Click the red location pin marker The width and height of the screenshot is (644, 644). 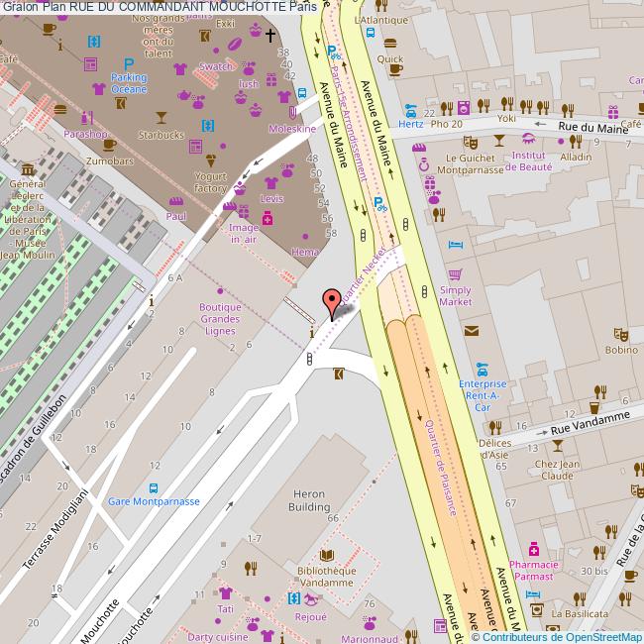coord(331,300)
